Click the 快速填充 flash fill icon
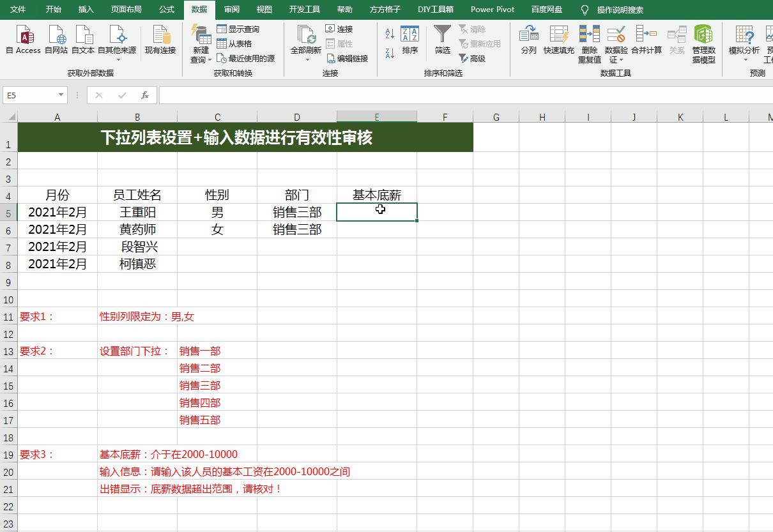 pos(559,34)
